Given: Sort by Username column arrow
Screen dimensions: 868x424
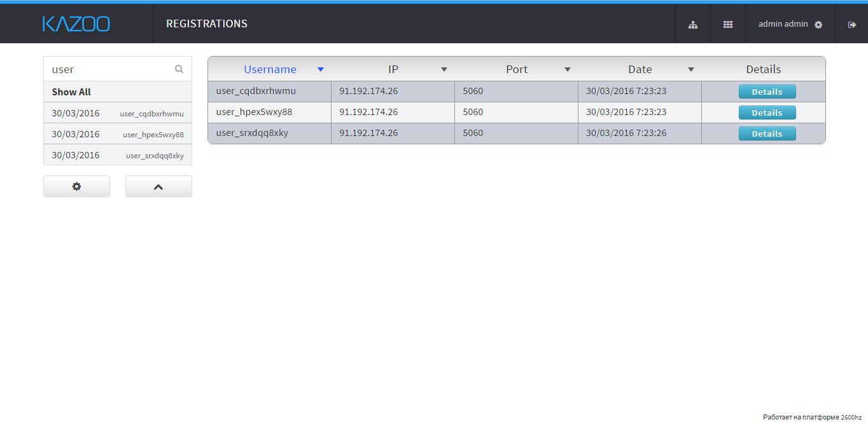Looking at the screenshot, I should click(321, 70).
